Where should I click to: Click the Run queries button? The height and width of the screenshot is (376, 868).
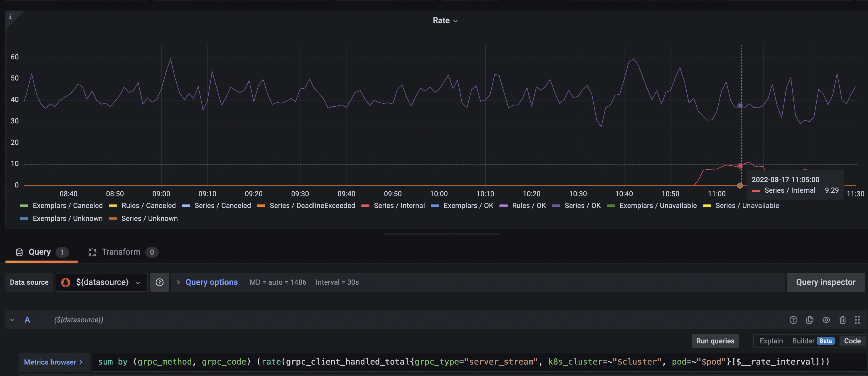(715, 341)
